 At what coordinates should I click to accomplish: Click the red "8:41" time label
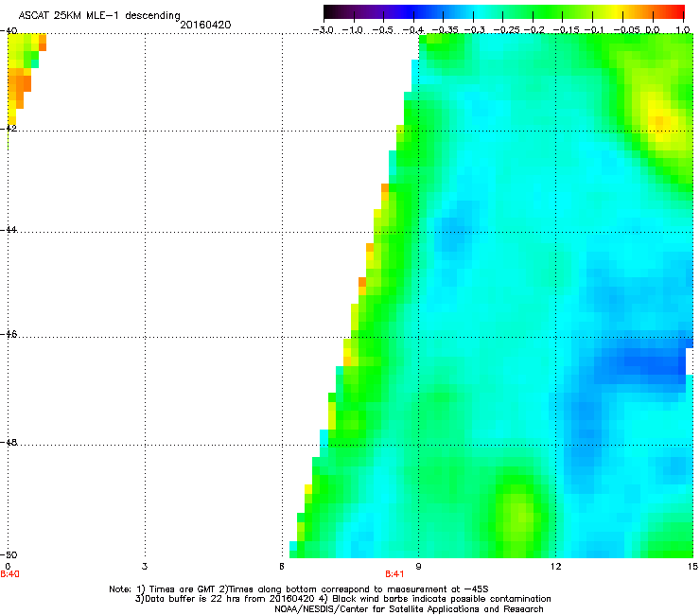[394, 574]
